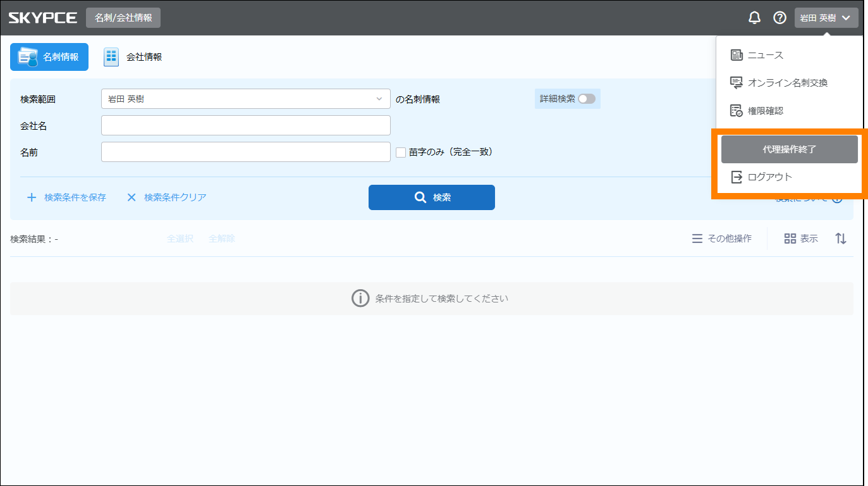Click 検索条件を保存 plus icon
Image resolution: width=868 pixels, height=486 pixels.
(32, 197)
